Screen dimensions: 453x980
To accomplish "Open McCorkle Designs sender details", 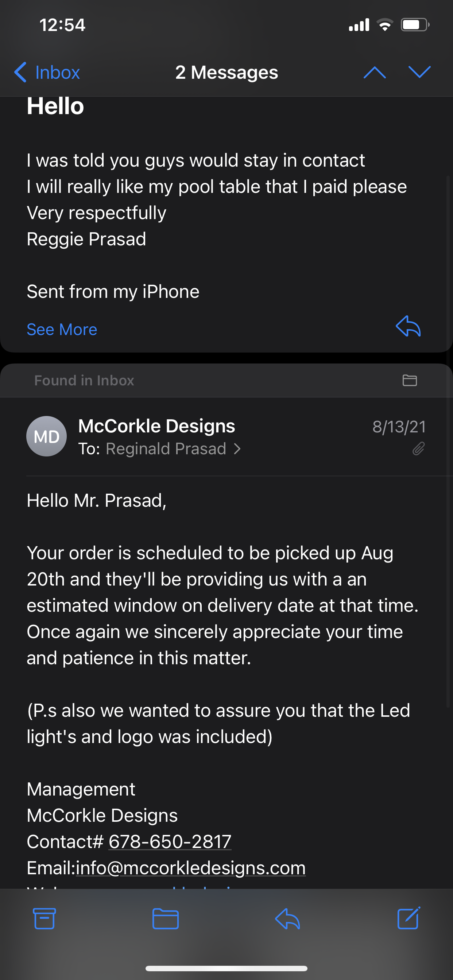I will [156, 426].
